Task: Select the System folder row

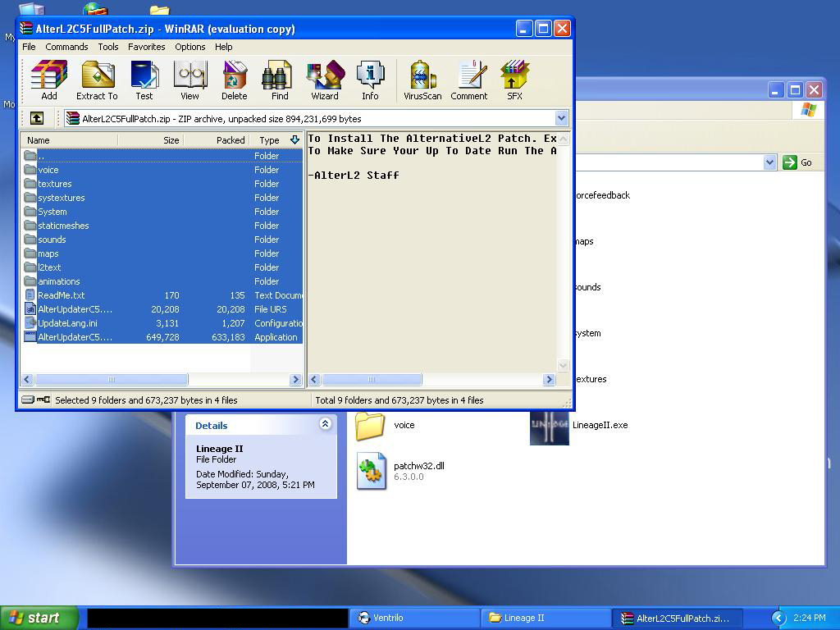Action: coord(162,212)
